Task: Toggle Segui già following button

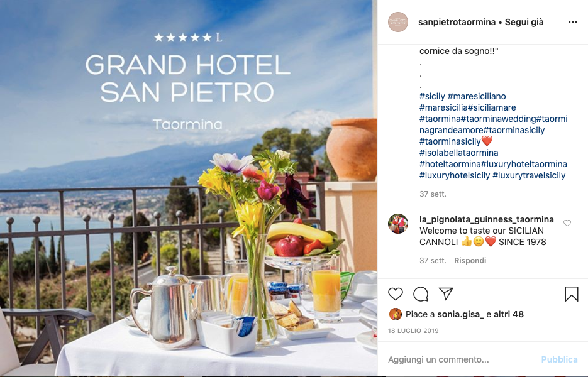Action: (x=524, y=22)
